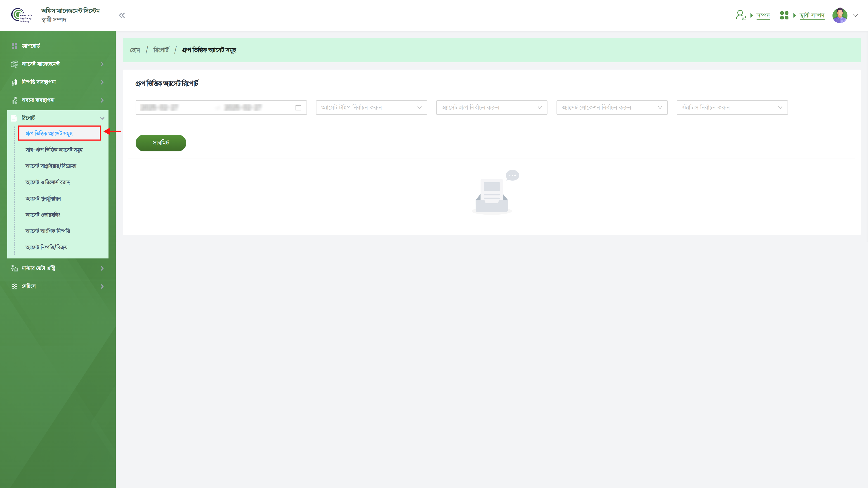
Task: Collapse the রিপোর্ট menu chevron
Action: (x=102, y=118)
